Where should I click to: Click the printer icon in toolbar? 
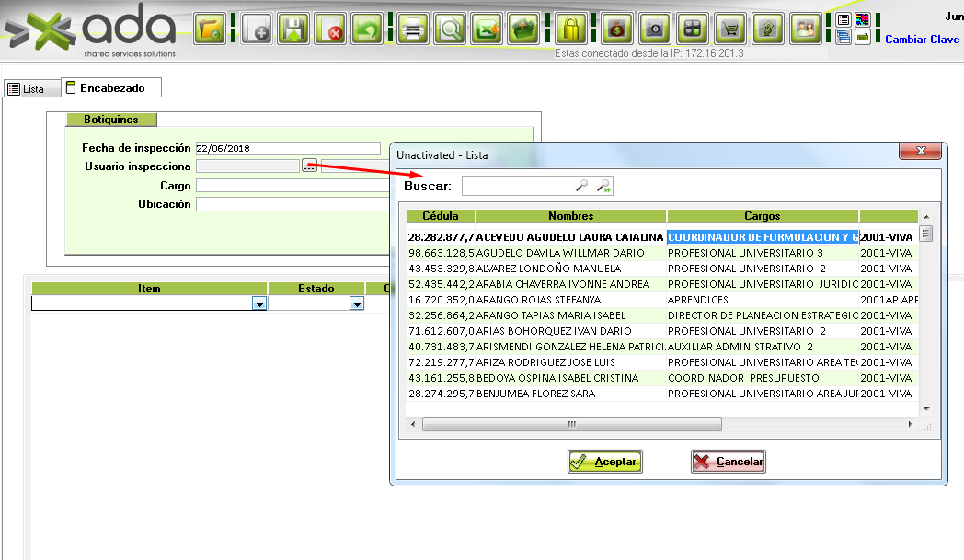413,29
